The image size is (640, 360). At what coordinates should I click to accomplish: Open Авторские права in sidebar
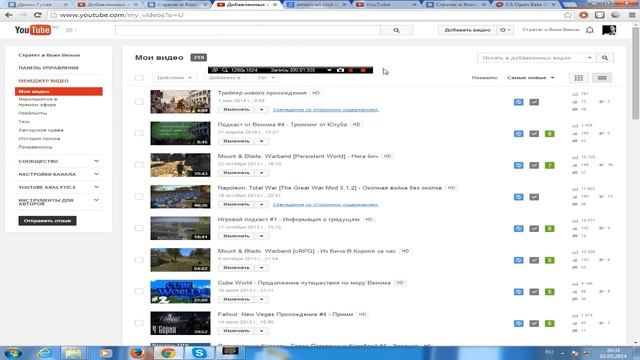[41, 130]
